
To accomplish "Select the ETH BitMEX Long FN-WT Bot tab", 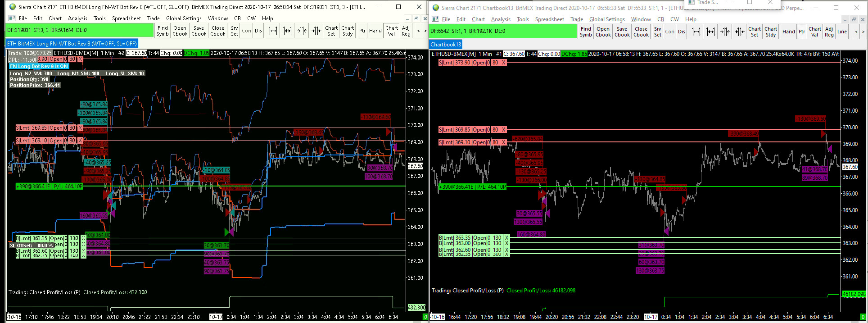I will [72, 44].
